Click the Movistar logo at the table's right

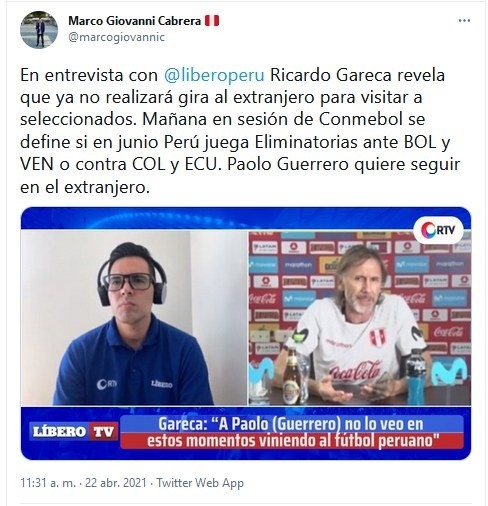[449, 371]
